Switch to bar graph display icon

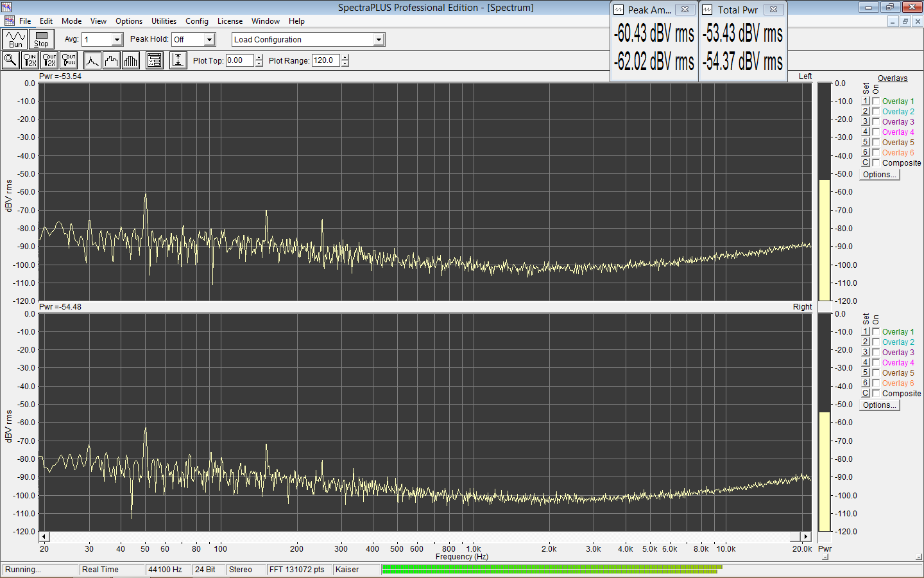131,60
